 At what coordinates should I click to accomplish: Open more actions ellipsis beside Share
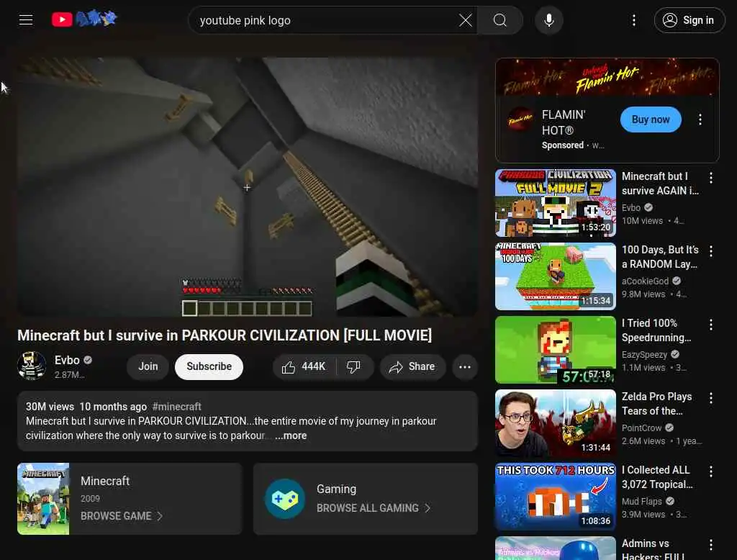465,367
